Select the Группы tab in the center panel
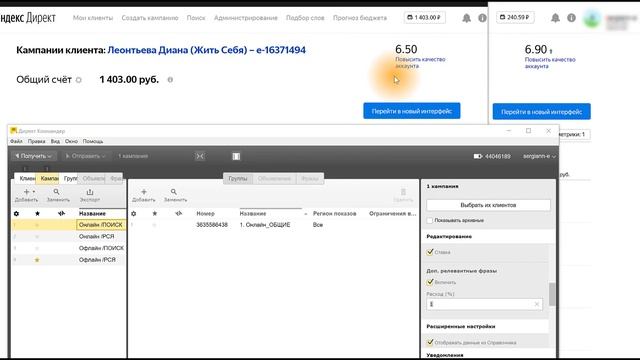Image resolution: width=640 pixels, height=360 pixels. tap(238, 179)
